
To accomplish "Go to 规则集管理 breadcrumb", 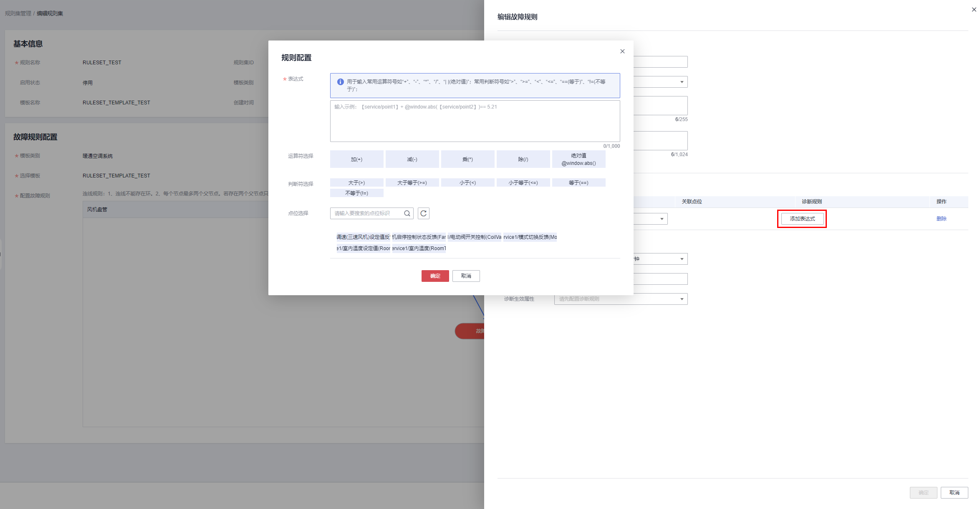I will click(x=18, y=13).
